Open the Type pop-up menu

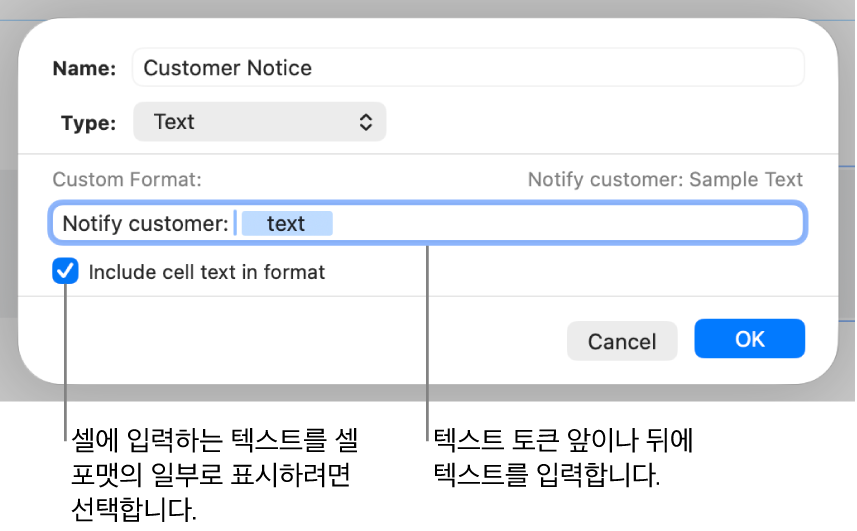[259, 122]
